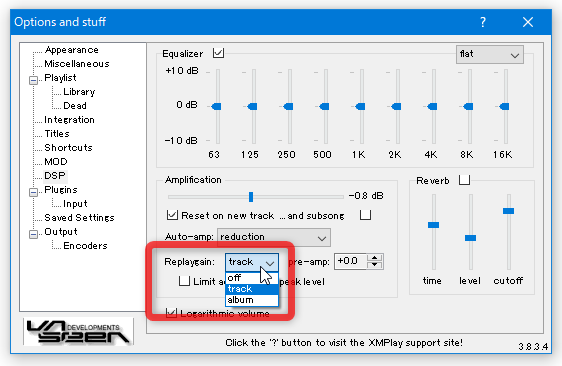Click the 1K equalizer slider handle
Viewport: 562px width, 366px height.
point(361,106)
